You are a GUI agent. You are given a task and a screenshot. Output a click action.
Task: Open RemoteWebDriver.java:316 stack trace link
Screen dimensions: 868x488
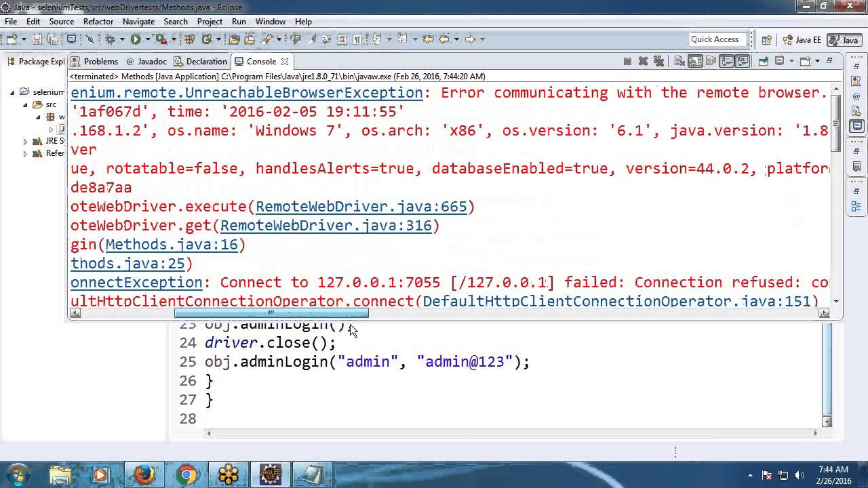click(x=325, y=226)
